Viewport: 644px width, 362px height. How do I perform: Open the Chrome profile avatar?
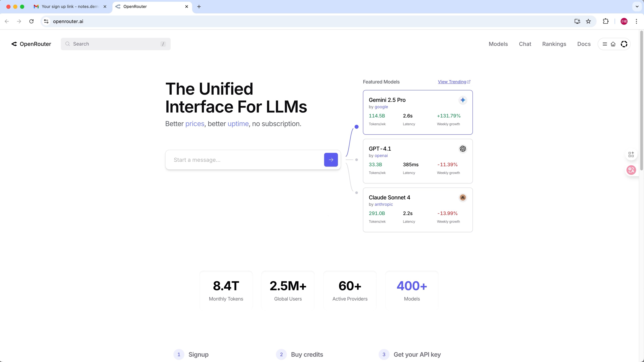[624, 21]
